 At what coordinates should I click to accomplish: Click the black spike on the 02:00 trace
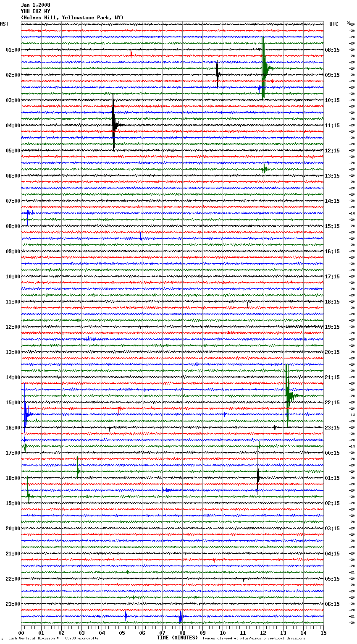point(218,76)
